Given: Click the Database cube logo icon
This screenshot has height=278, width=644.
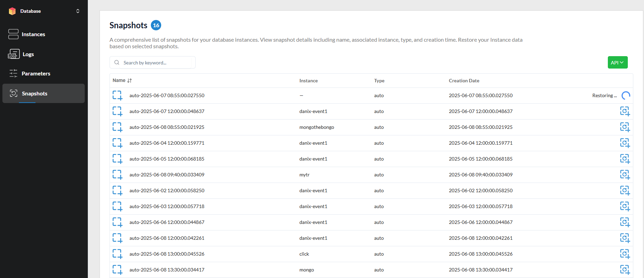Looking at the screenshot, I should click(12, 11).
